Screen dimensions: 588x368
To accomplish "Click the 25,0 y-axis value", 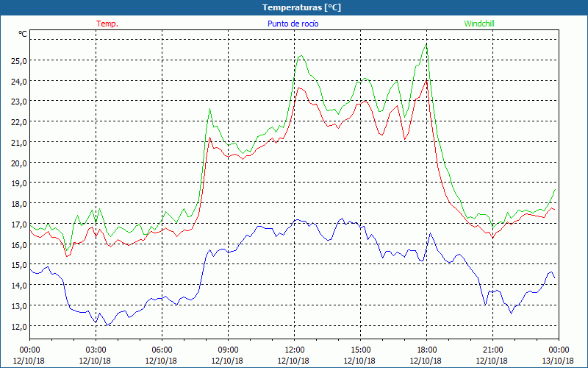I will coord(19,60).
